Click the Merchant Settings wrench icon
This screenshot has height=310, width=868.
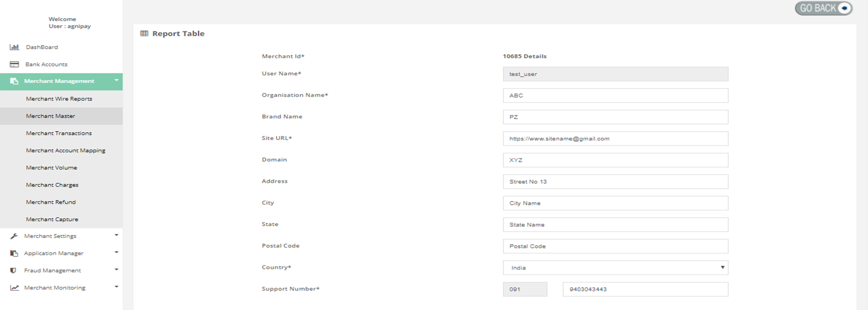pyautogui.click(x=14, y=236)
